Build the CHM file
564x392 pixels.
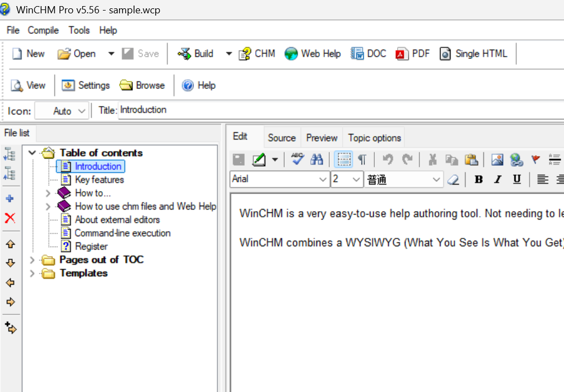(x=195, y=53)
